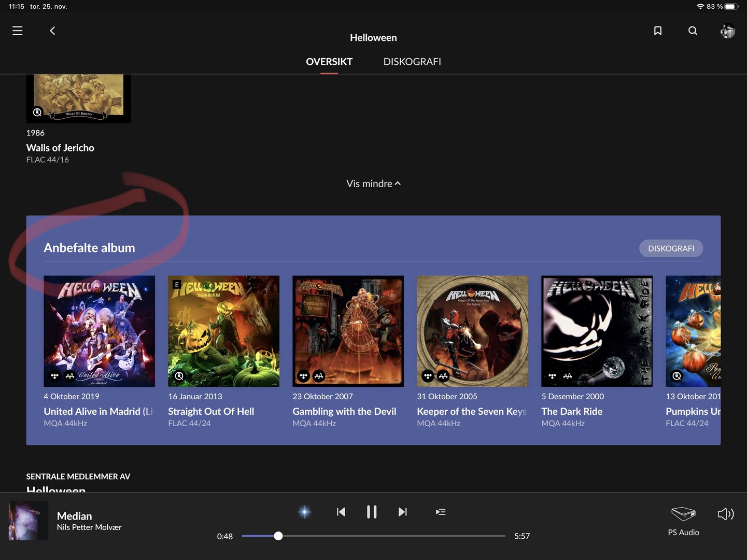Click the 5 Desember 2000 release date
The width and height of the screenshot is (747, 560).
coord(572,397)
